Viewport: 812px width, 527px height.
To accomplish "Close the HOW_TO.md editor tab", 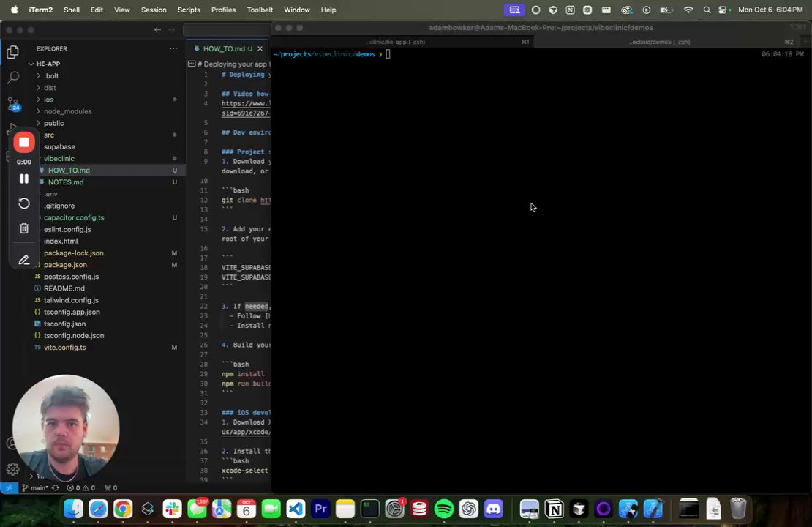I will pyautogui.click(x=260, y=49).
